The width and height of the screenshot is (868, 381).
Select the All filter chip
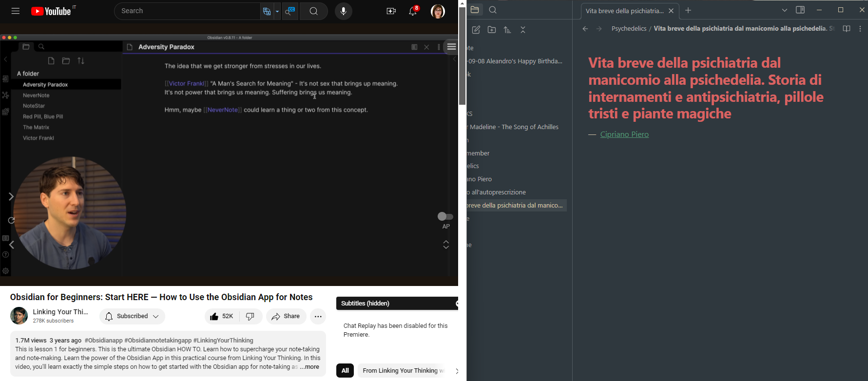345,370
